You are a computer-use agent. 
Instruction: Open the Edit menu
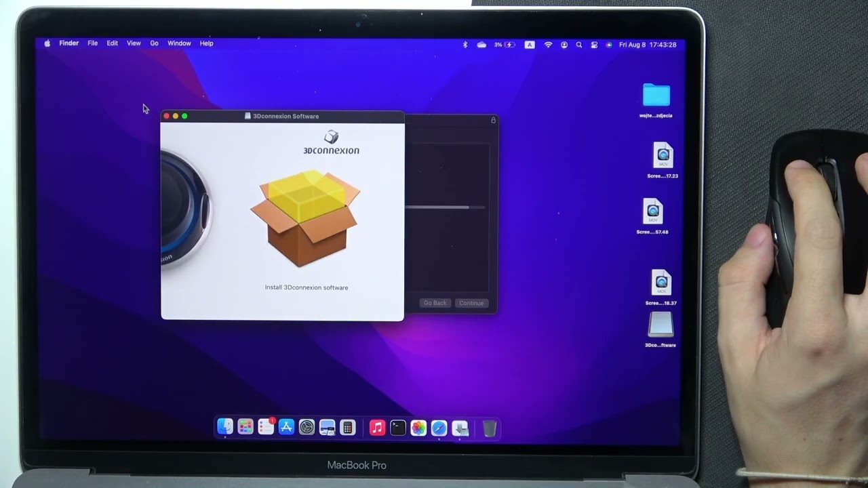(112, 43)
